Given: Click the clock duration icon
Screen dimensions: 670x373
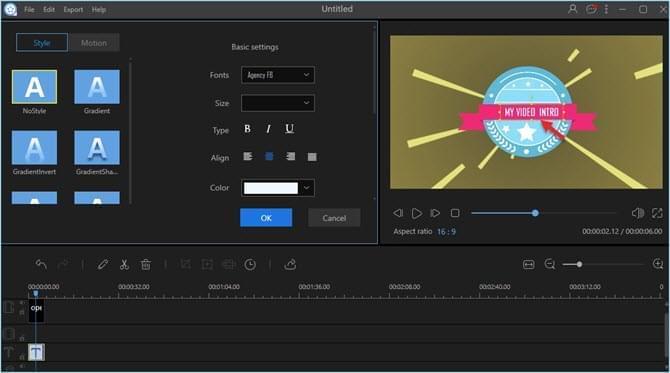Looking at the screenshot, I should 250,264.
